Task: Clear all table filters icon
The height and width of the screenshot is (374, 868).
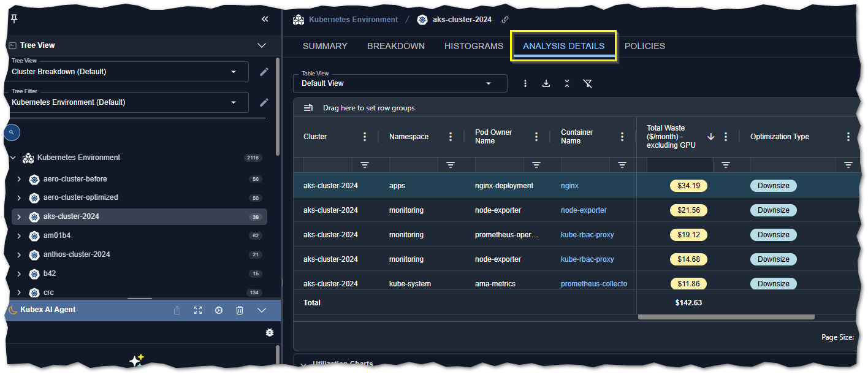Action: tap(587, 83)
